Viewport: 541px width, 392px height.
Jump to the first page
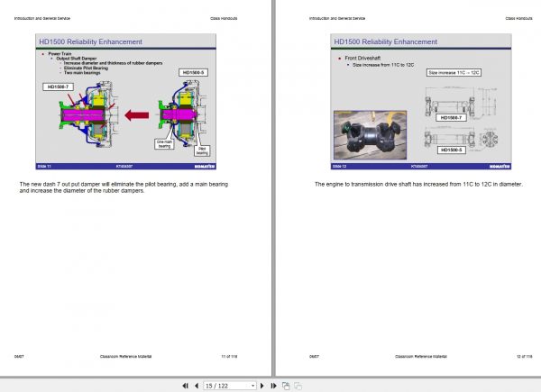[185, 386]
